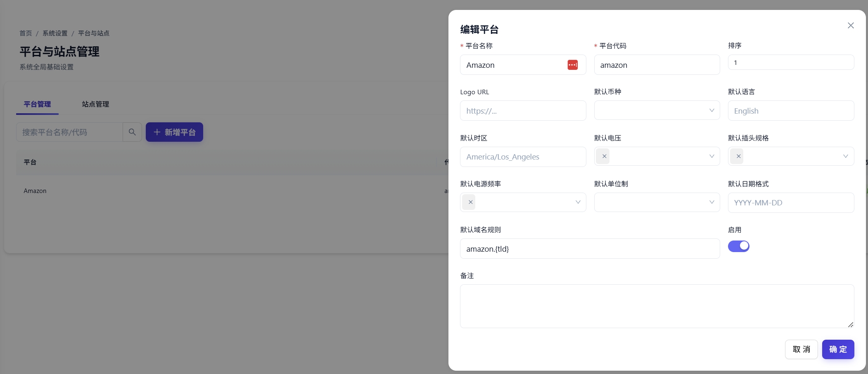The height and width of the screenshot is (374, 868).
Task: Switch to the 站点管理 tab
Action: coord(95,104)
